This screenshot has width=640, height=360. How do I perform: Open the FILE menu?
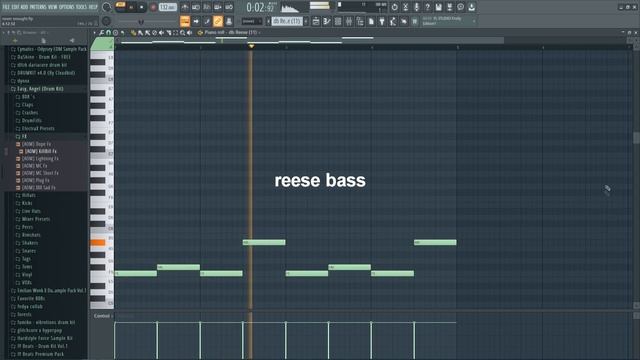pyautogui.click(x=6, y=7)
